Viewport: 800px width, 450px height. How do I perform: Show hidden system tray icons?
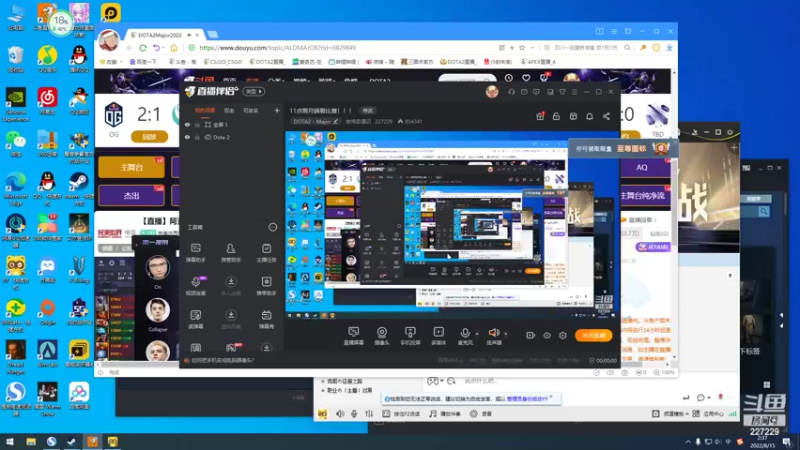point(688,442)
